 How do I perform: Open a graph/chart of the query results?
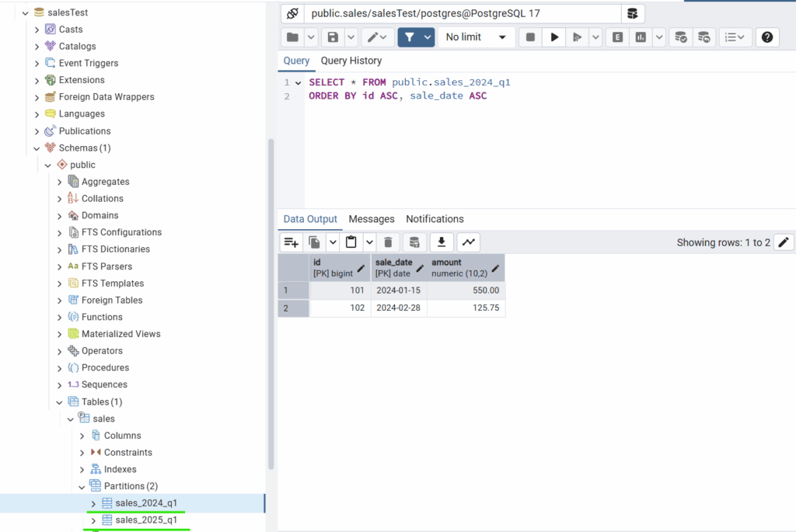point(467,242)
